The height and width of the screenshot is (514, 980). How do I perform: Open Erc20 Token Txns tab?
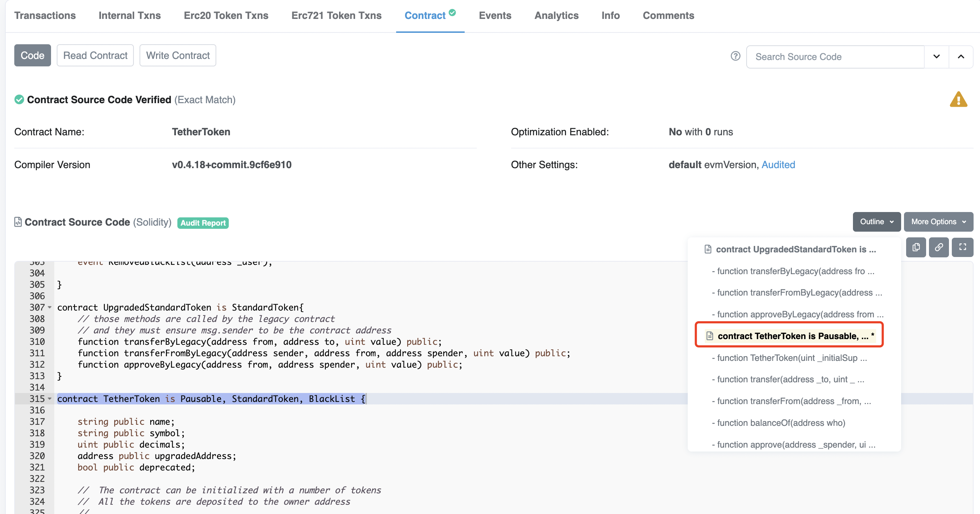coord(226,16)
